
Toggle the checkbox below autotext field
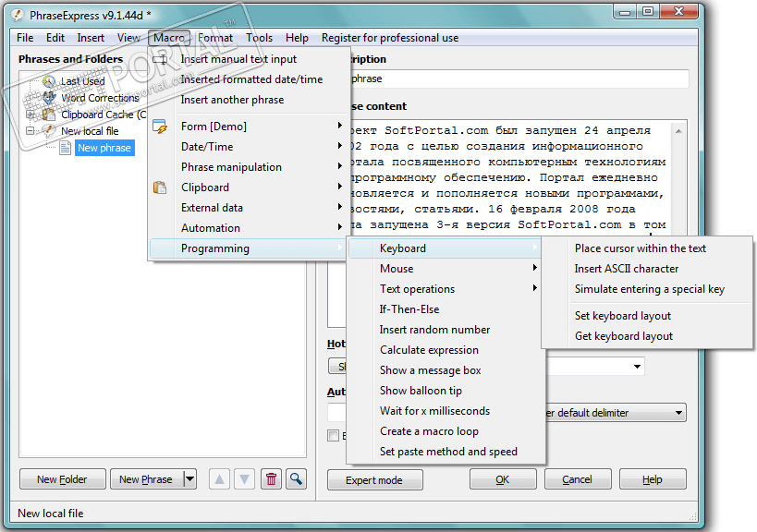[333, 436]
